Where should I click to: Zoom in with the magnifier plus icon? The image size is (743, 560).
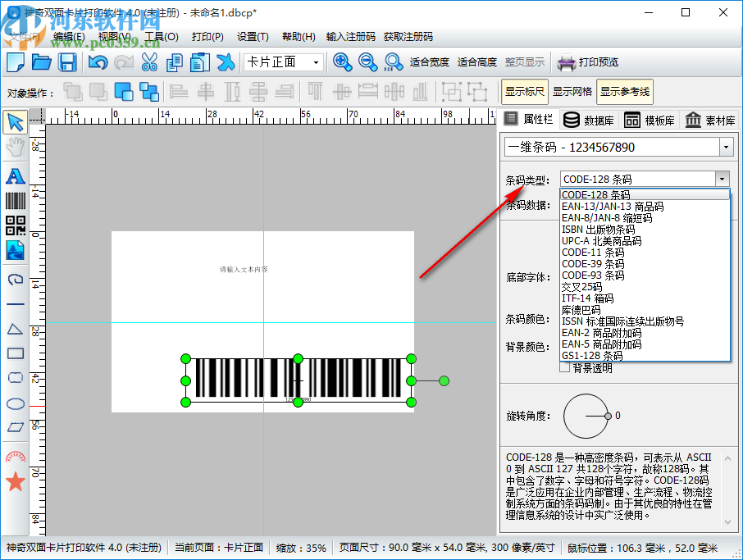[342, 62]
